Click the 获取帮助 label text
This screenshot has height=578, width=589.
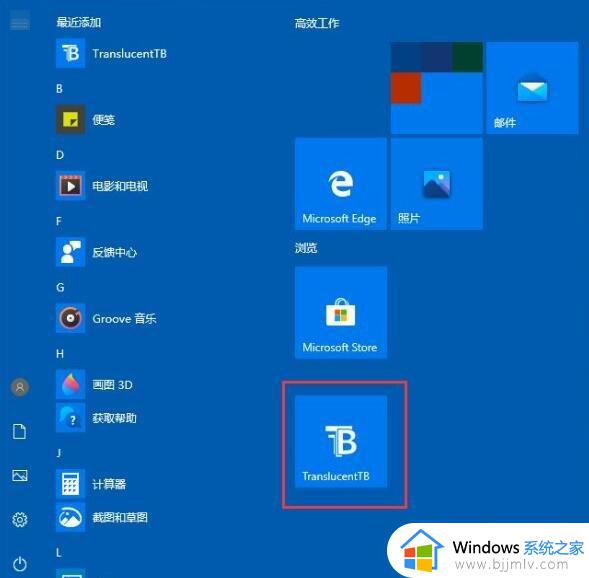[115, 418]
